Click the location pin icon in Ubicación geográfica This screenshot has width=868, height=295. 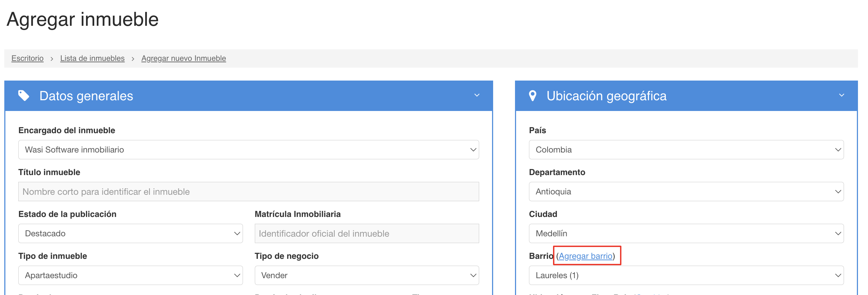[x=533, y=96]
